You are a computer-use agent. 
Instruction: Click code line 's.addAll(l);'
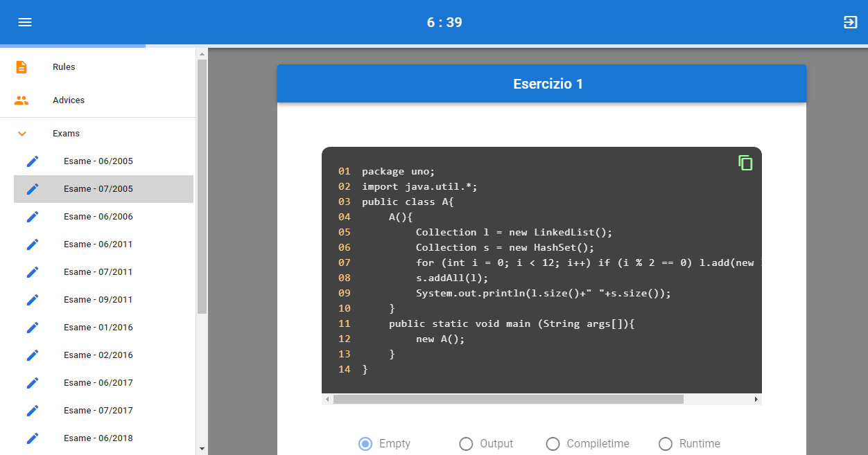pyautogui.click(x=452, y=278)
